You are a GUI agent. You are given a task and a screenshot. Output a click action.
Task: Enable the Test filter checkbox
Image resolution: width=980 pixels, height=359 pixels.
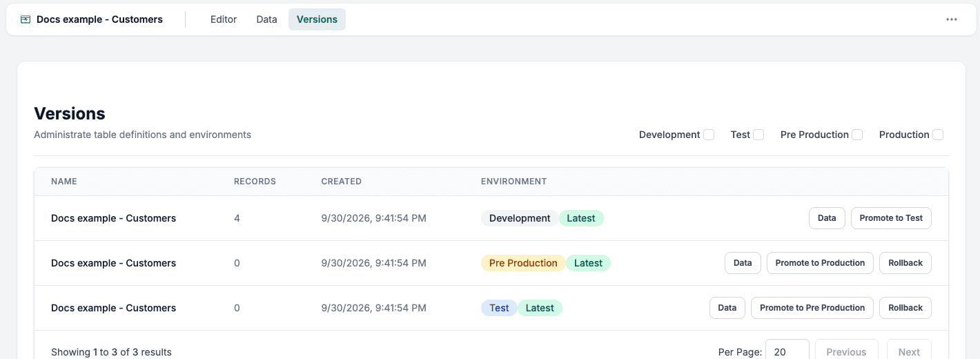[x=758, y=135]
